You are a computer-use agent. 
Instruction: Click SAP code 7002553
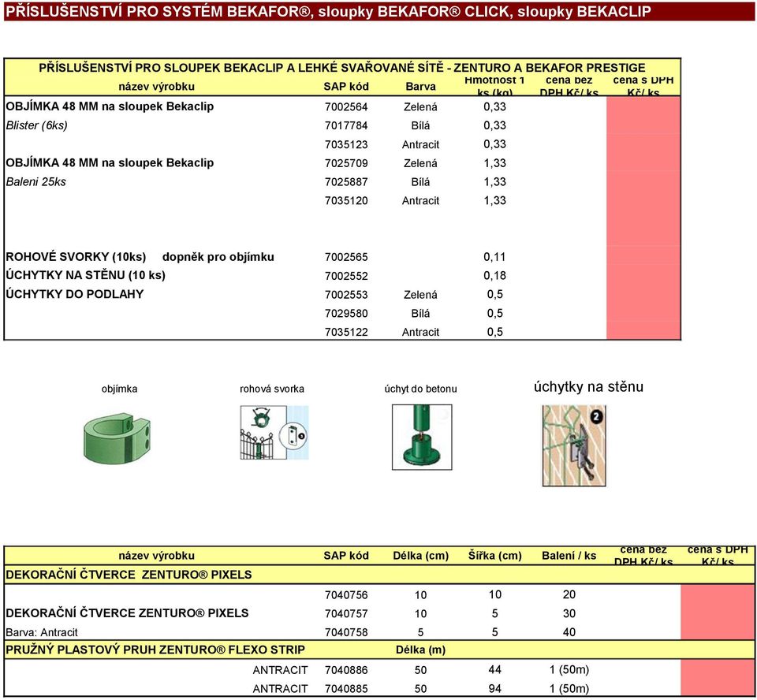pyautogui.click(x=346, y=295)
